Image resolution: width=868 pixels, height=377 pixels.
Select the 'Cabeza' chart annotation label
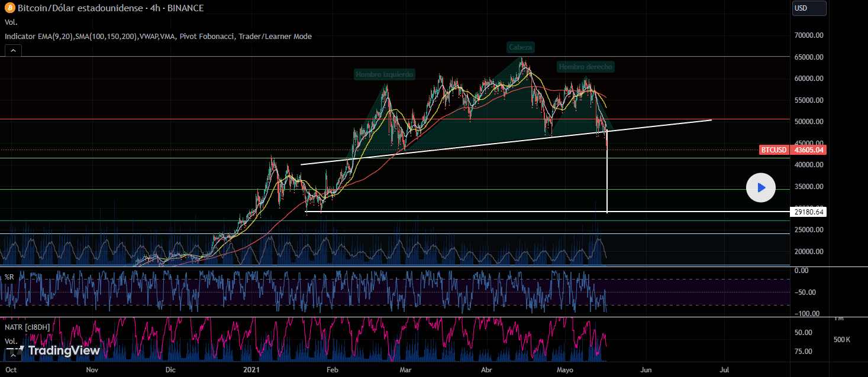click(x=521, y=47)
